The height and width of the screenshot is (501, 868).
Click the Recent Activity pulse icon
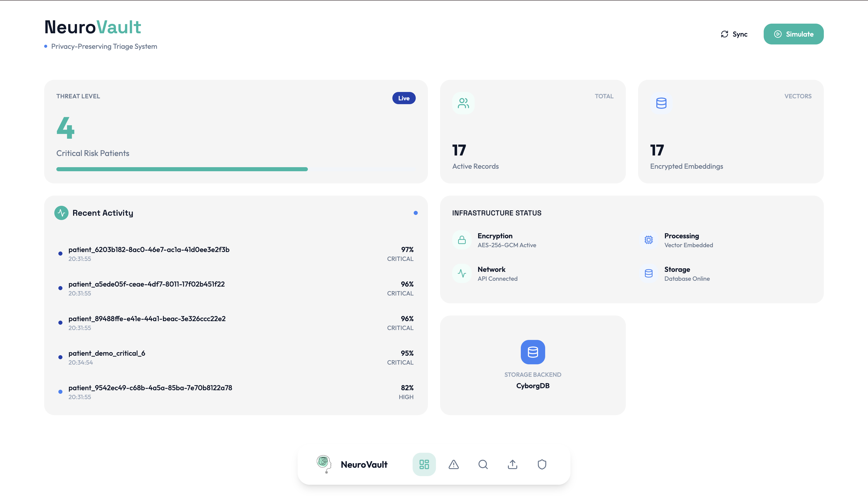coord(61,213)
